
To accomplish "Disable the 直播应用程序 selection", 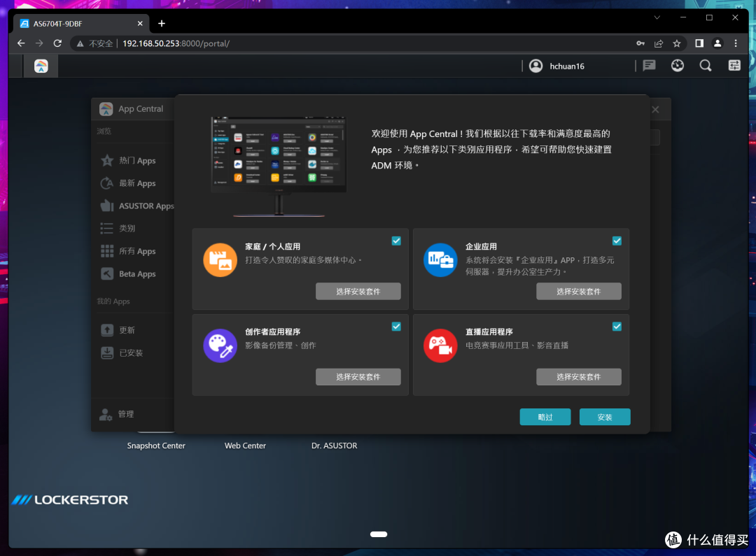I will [x=617, y=326].
